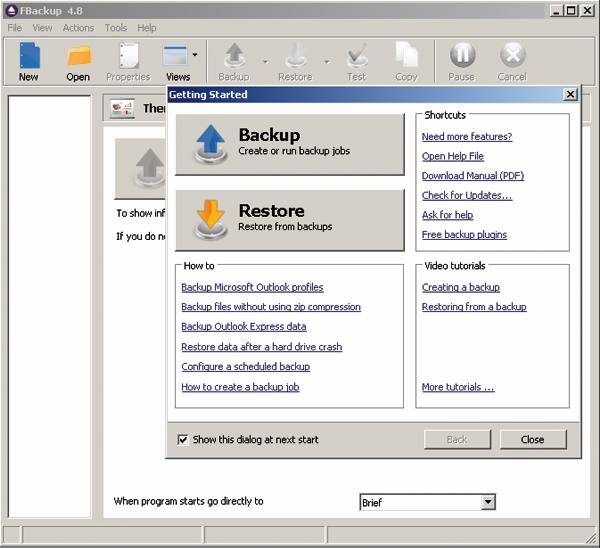This screenshot has height=548, width=600.
Task: Click the gray backup icon behind the dialog
Action: point(150,168)
